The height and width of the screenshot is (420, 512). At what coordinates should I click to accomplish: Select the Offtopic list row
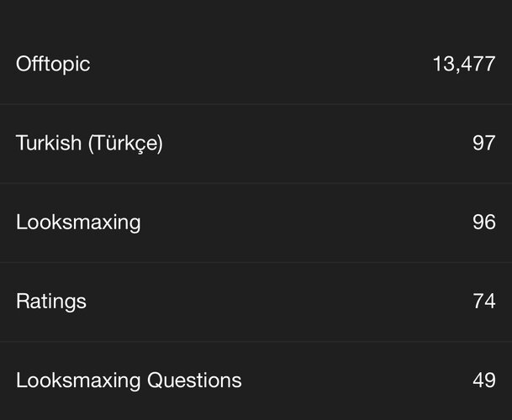pos(252,65)
